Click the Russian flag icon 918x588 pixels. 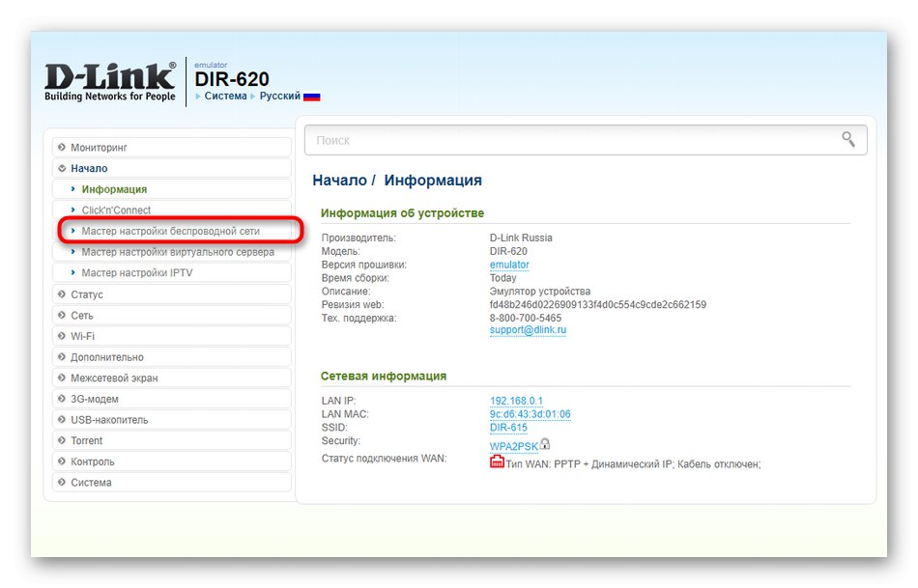(x=309, y=98)
